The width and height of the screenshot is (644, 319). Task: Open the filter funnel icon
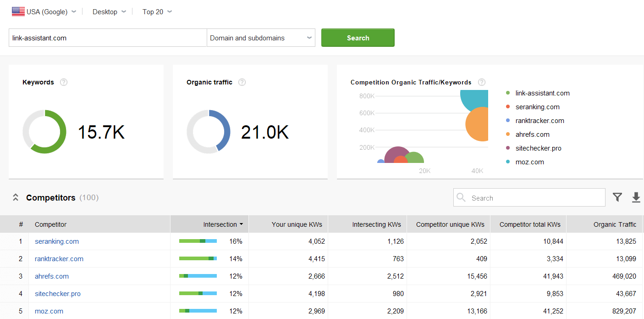click(x=617, y=197)
